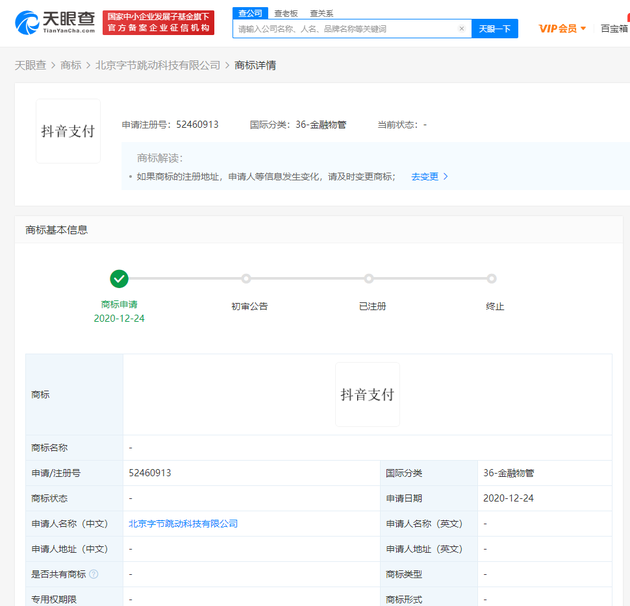Go to 北京字节跳动科技有限公司 in the breadcrumb
This screenshot has height=606, width=630.
(x=158, y=65)
